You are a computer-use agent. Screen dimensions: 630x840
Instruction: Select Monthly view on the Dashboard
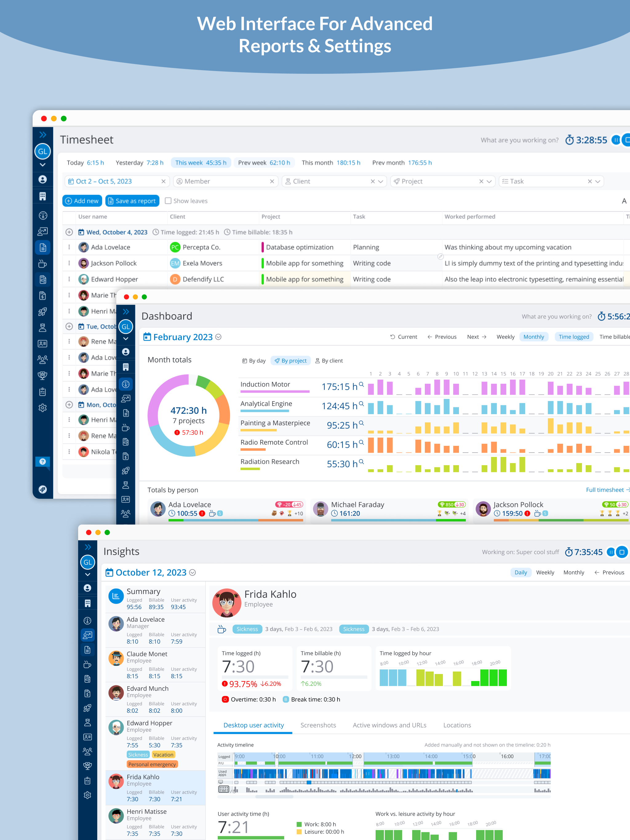click(x=533, y=337)
